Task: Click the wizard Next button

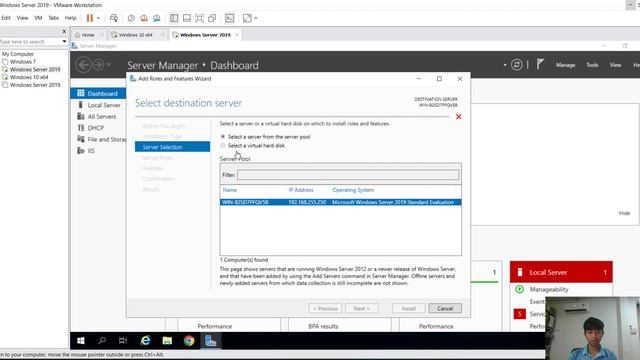Action: pos(361,308)
